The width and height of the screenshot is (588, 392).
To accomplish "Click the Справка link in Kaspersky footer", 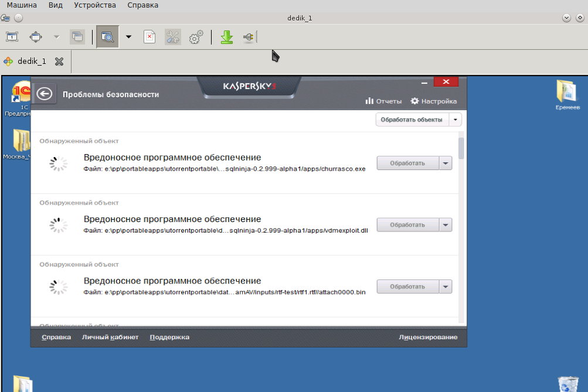I will click(x=56, y=338).
